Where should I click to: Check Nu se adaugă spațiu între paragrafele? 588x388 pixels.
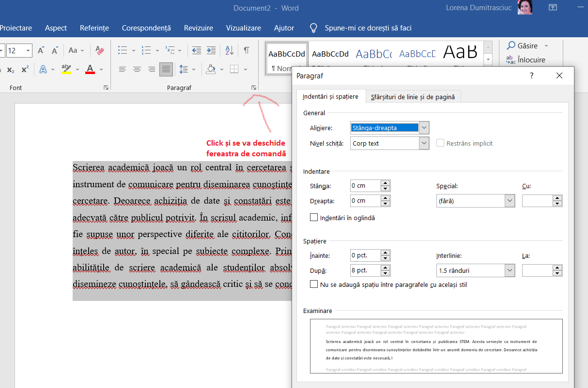tap(314, 284)
